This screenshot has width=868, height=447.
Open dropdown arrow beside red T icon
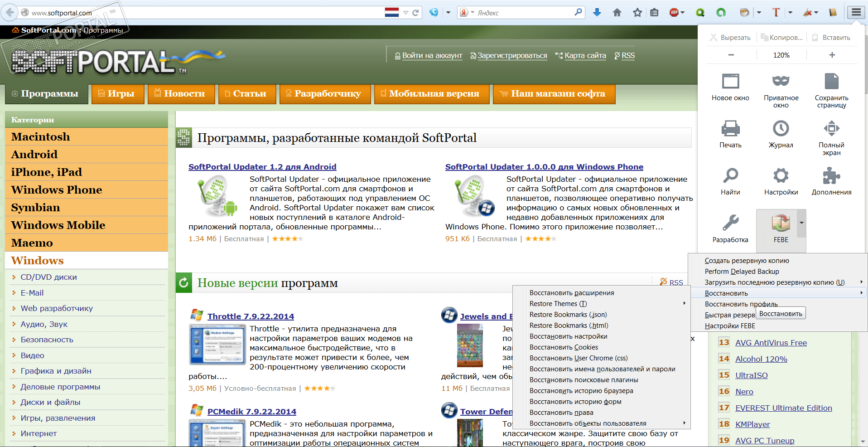click(x=790, y=13)
